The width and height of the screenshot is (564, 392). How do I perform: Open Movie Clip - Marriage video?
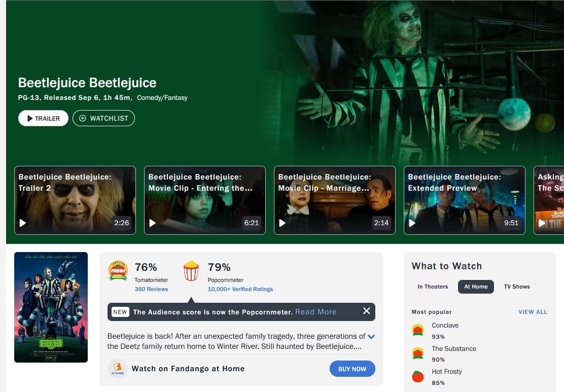coord(335,200)
